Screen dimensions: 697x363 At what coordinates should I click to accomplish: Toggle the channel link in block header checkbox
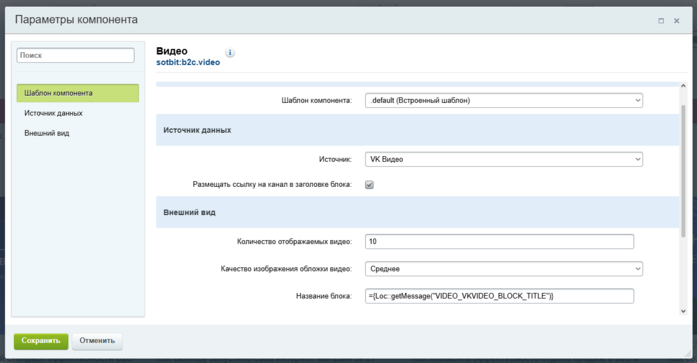(x=369, y=184)
